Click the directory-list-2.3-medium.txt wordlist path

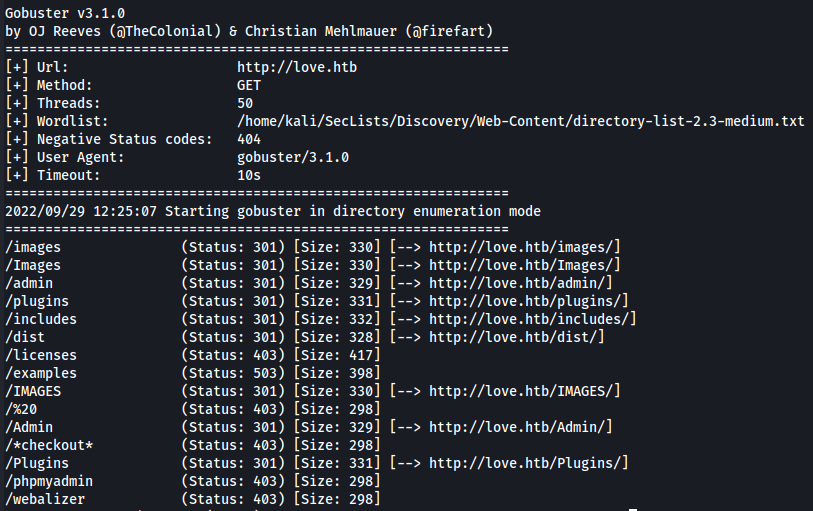520,121
